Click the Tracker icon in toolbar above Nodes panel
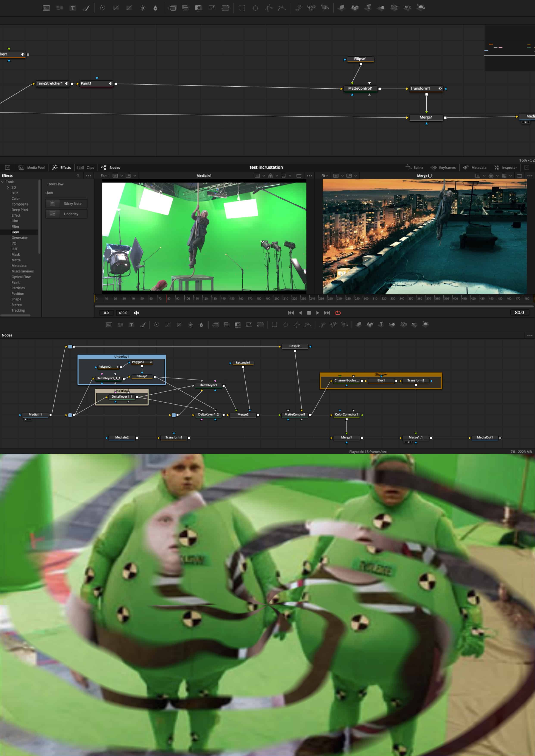 coord(156,325)
